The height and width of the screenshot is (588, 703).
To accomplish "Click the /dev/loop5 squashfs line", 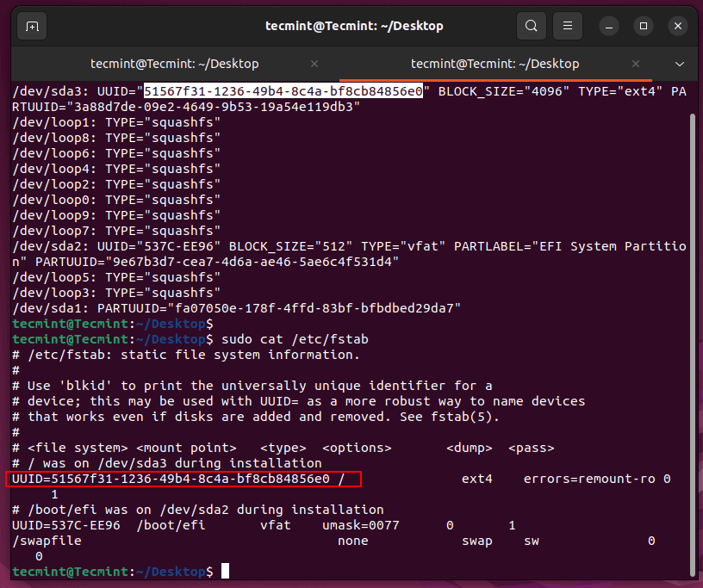I will tap(116, 277).
